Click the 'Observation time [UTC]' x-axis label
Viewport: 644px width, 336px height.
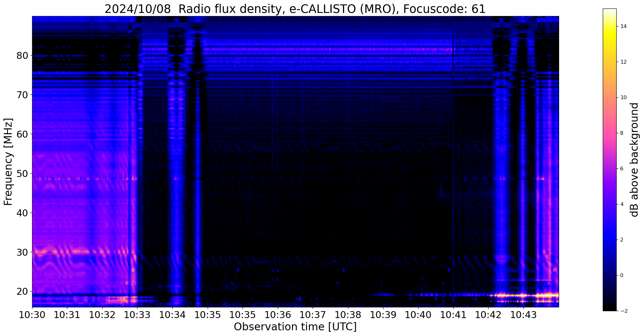tap(295, 327)
